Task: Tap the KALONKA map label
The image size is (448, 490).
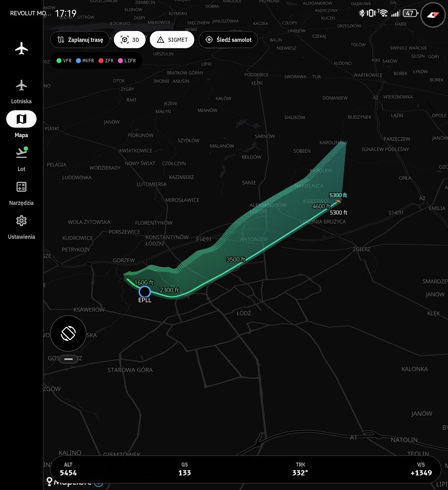Action: coord(415,369)
